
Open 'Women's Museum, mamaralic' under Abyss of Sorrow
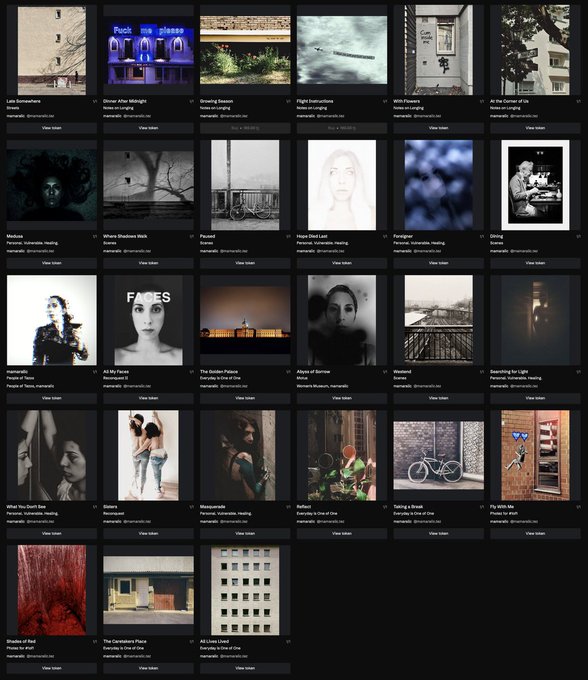pos(323,386)
